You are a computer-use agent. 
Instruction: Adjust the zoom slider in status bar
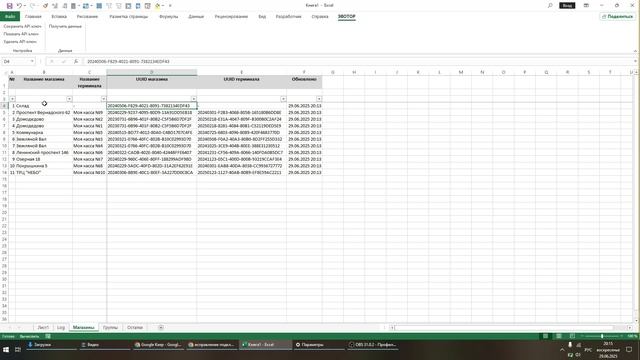[602, 336]
